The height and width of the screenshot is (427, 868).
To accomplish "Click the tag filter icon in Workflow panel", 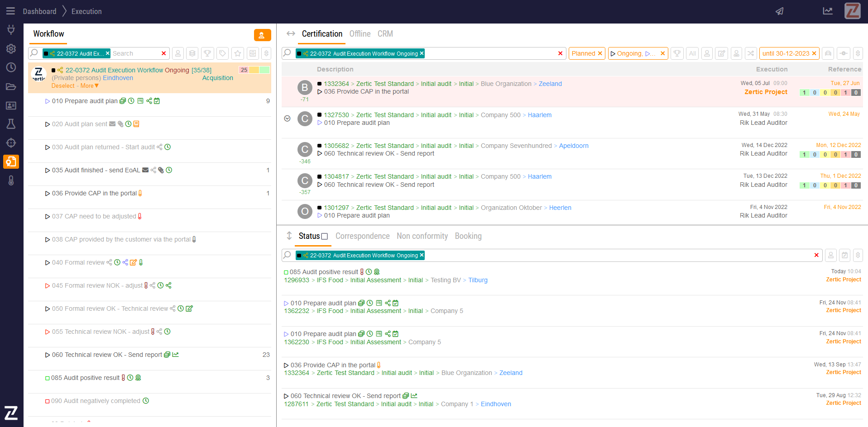I will pos(222,53).
